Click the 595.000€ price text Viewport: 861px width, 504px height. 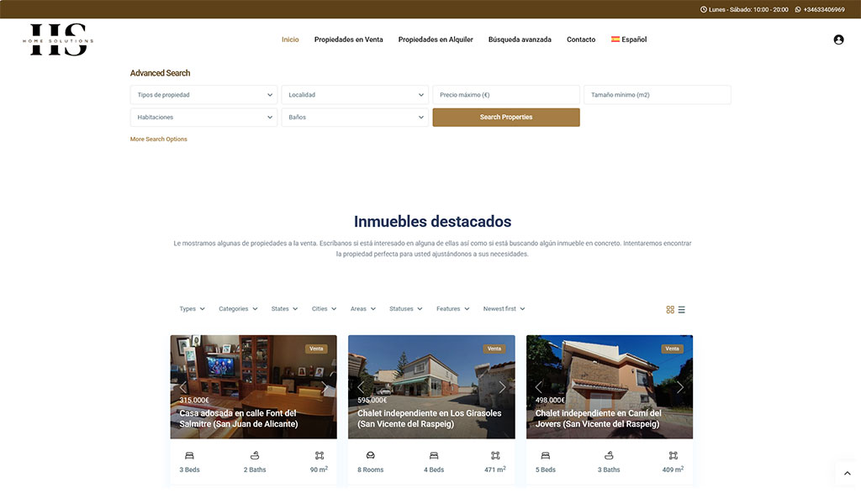point(372,401)
